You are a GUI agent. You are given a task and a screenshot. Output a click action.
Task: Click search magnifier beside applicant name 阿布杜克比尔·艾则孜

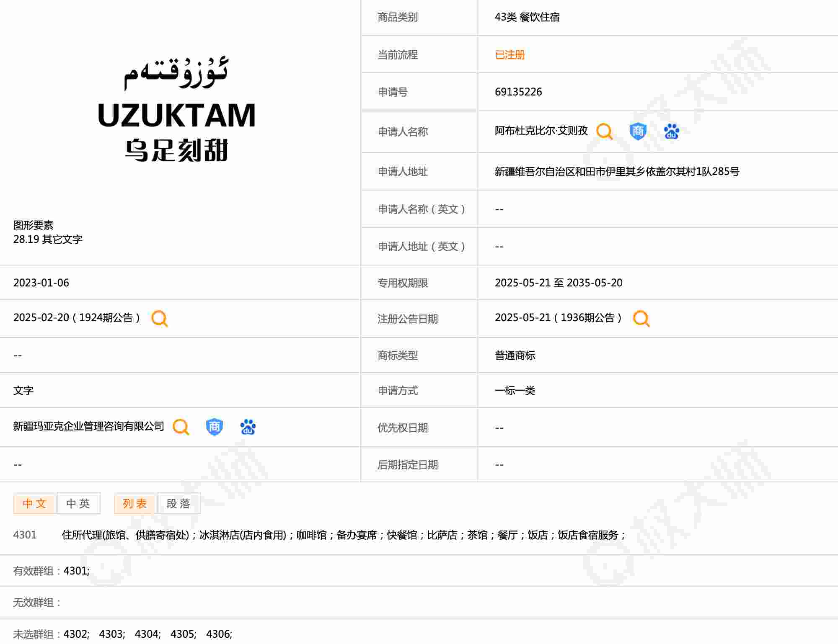point(604,131)
